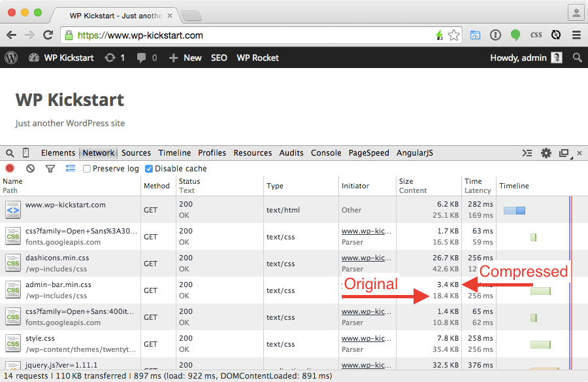Click the WP Rocket admin bar link

pyautogui.click(x=257, y=58)
